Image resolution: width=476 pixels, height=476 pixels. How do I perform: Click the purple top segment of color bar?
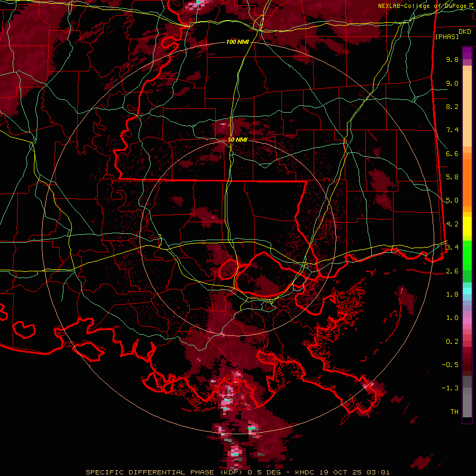(467, 53)
